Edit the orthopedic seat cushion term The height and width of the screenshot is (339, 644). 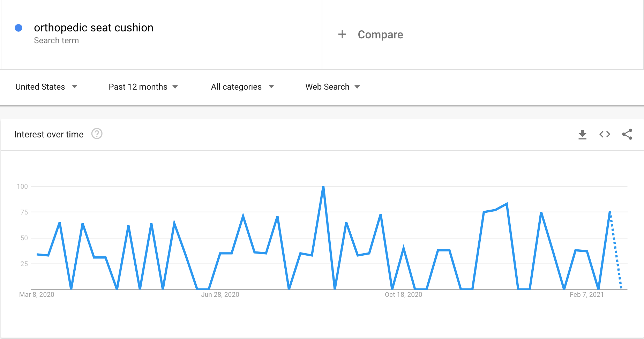pyautogui.click(x=93, y=28)
